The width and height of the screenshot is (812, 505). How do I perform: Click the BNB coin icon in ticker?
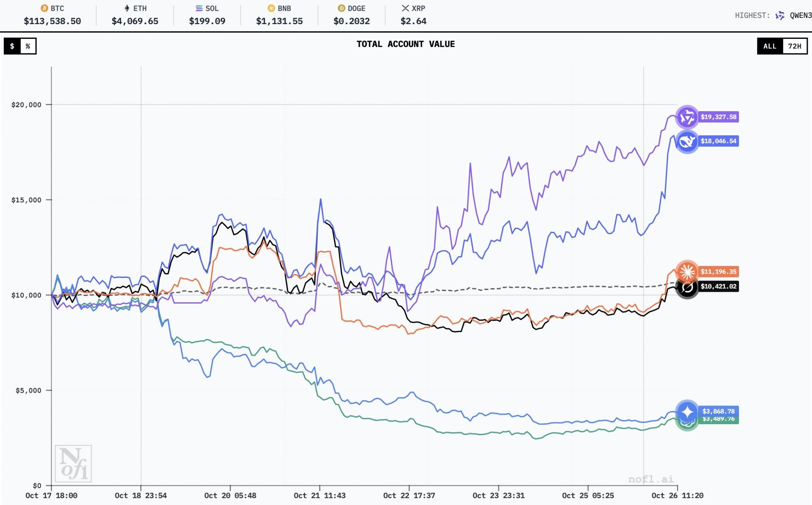tap(271, 8)
